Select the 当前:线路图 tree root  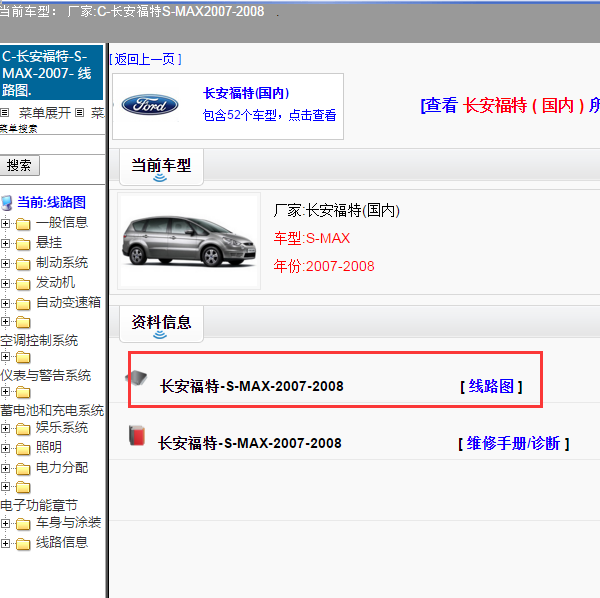51,202
